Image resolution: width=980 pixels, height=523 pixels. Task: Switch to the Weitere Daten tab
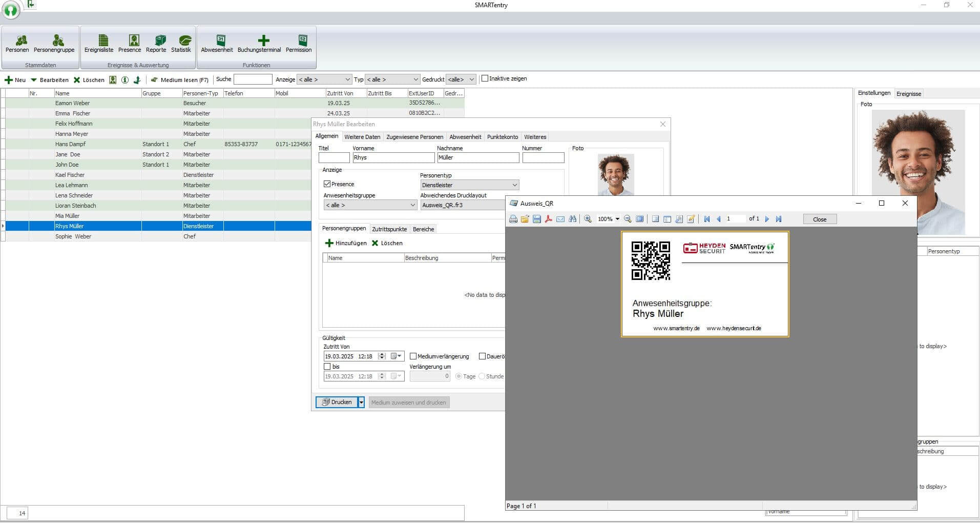(x=362, y=137)
